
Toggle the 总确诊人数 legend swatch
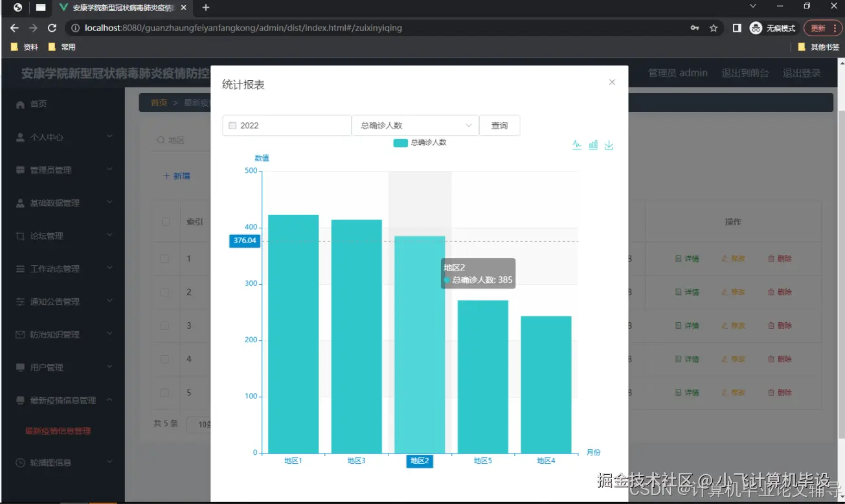click(400, 142)
